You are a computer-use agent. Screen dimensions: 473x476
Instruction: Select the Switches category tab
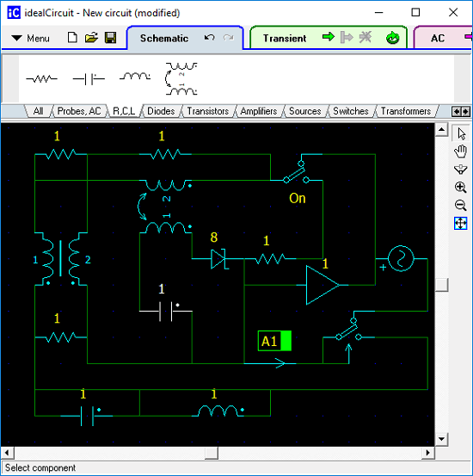click(x=351, y=111)
